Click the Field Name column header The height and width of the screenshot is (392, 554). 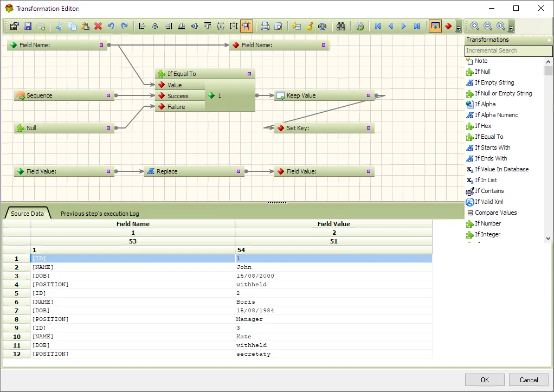click(133, 224)
